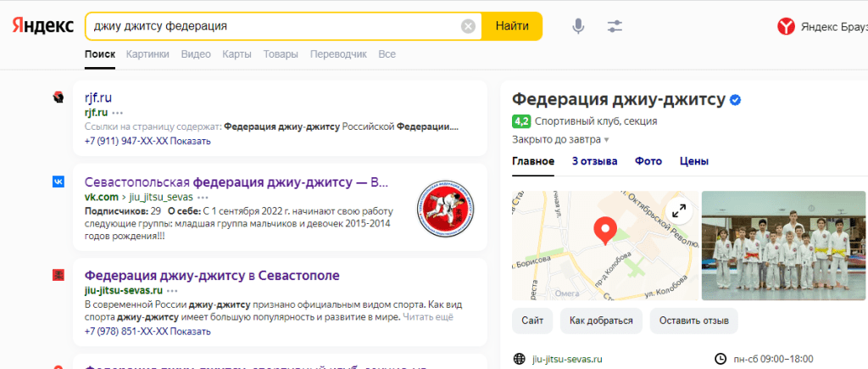Open the 3 отзыва tab
The height and width of the screenshot is (369, 868).
tap(594, 161)
